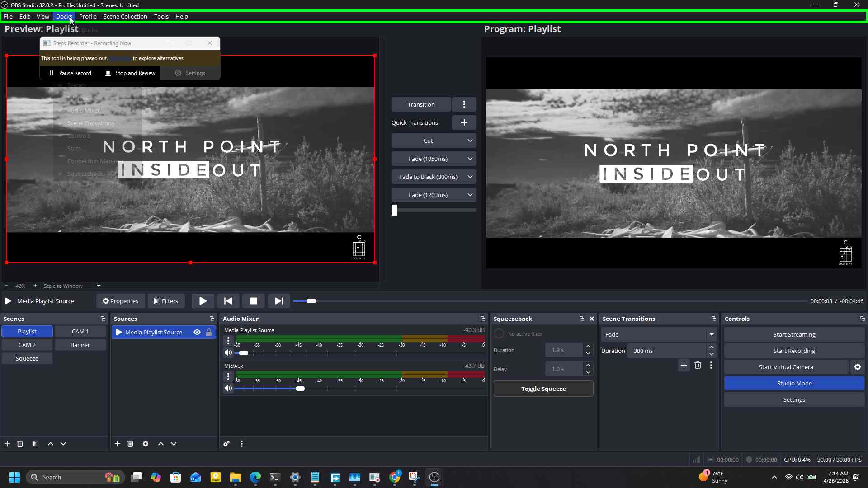Expand Fade (1200ms) quick transition dropdown
Screen dimensions: 868x488
click(x=470, y=195)
